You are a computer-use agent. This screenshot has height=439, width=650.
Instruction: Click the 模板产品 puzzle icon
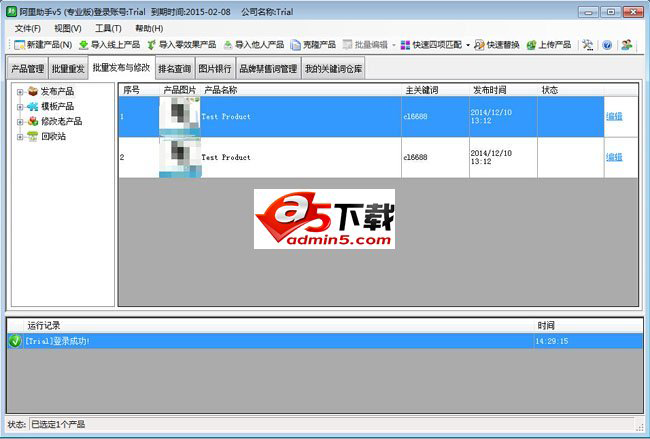[x=33, y=107]
